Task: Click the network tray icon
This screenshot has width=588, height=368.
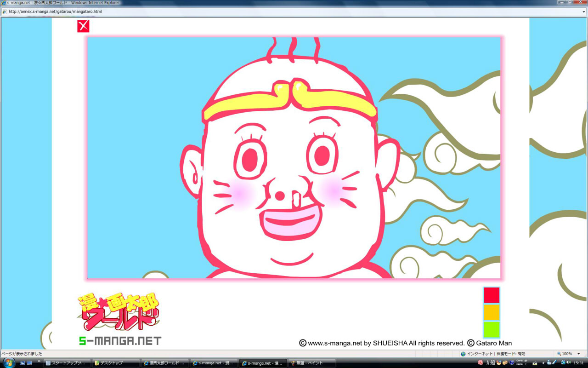Action: pos(563,362)
